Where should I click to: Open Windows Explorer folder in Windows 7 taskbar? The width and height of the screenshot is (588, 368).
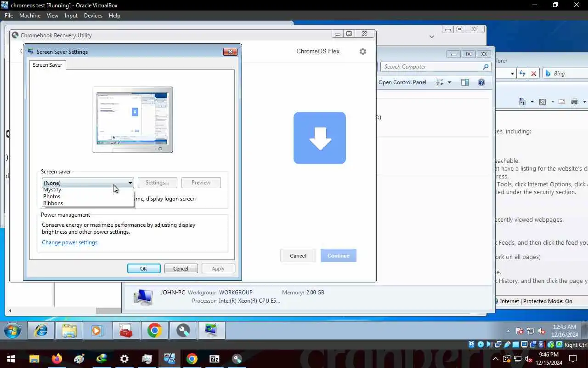pyautogui.click(x=69, y=331)
